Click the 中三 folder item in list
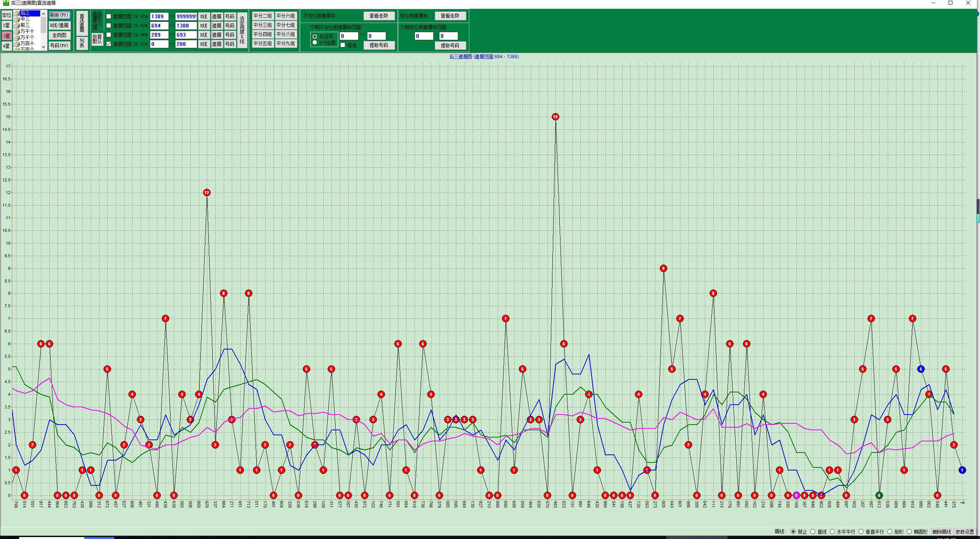 25,19
